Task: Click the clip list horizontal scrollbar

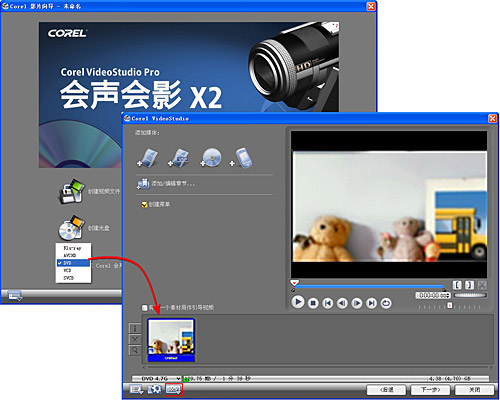Action: (x=318, y=367)
